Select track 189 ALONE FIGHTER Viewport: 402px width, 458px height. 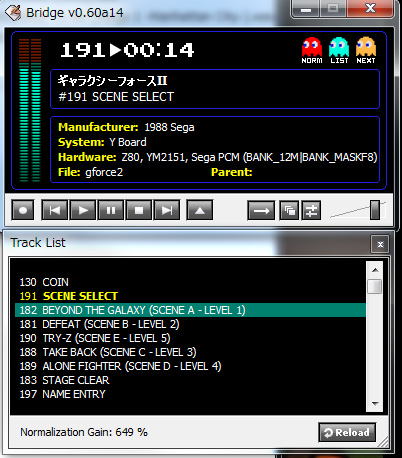[190, 366]
